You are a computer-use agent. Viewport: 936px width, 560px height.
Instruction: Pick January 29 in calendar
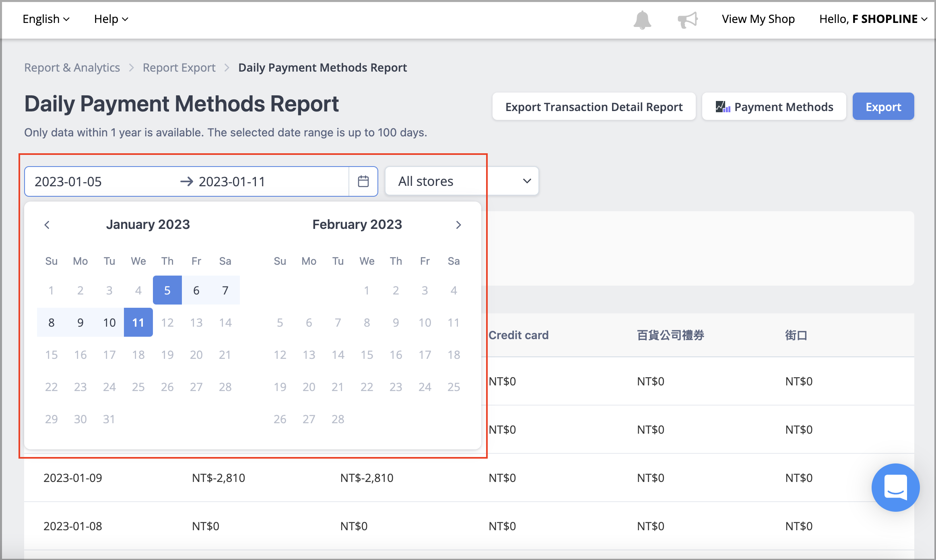tap(52, 419)
